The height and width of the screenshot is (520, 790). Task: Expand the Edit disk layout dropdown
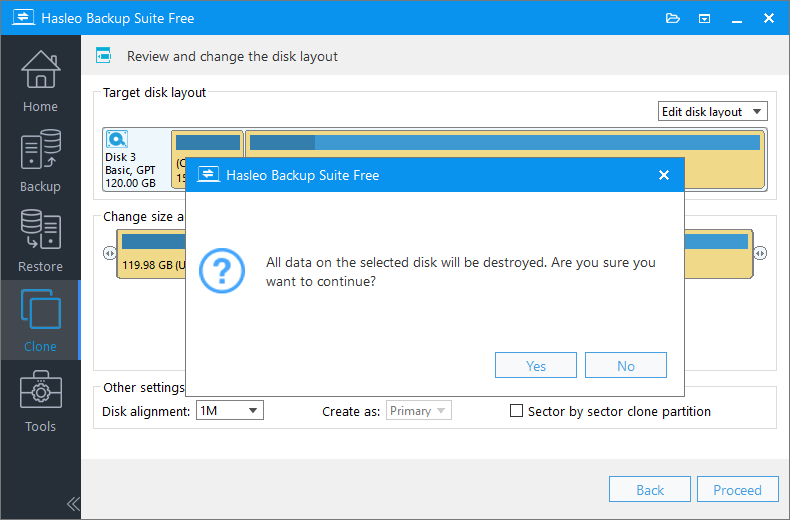pos(712,112)
